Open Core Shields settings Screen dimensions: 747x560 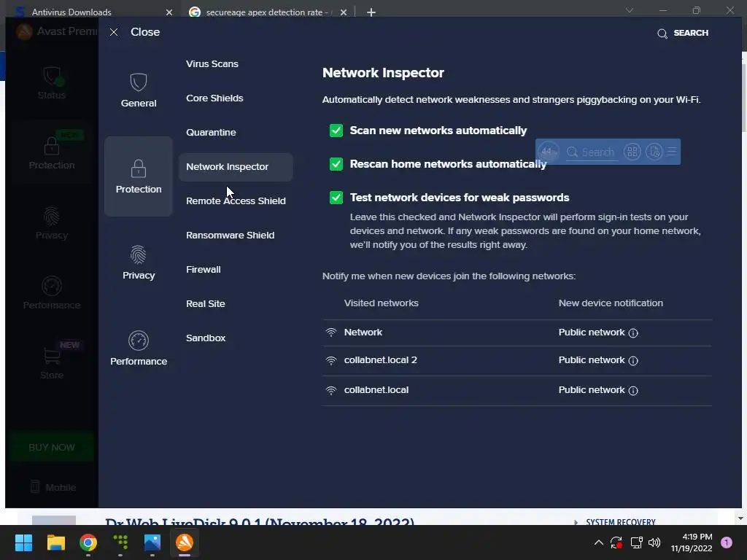pyautogui.click(x=214, y=98)
